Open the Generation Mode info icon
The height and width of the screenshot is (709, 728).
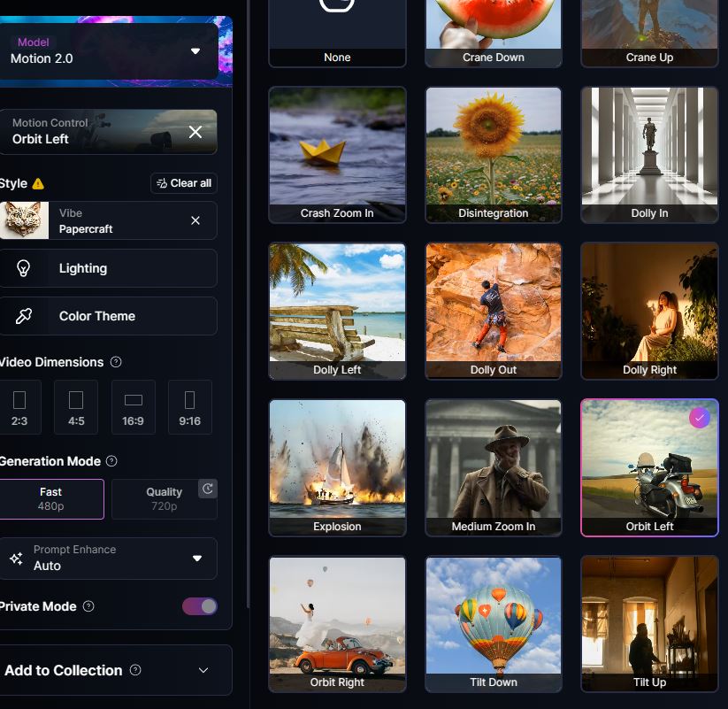pos(111,461)
